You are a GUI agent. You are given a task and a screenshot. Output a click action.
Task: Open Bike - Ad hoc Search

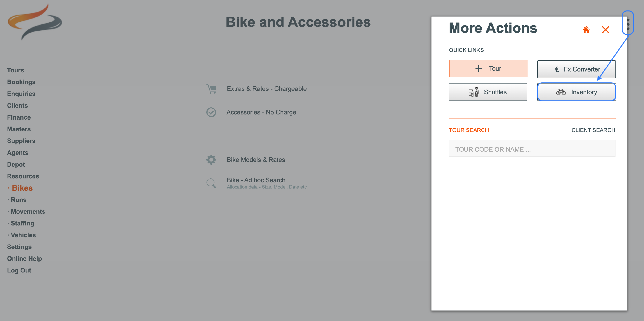pos(256,180)
